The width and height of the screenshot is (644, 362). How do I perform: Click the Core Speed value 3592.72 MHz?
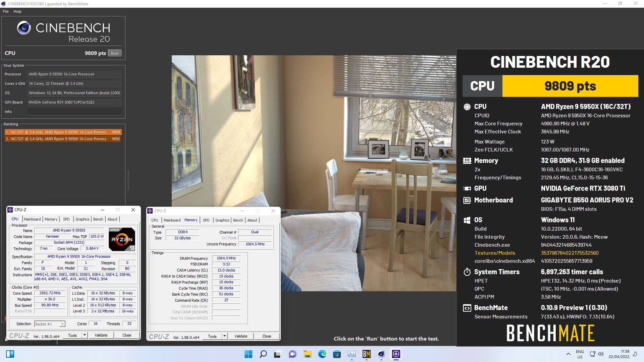coord(50,293)
